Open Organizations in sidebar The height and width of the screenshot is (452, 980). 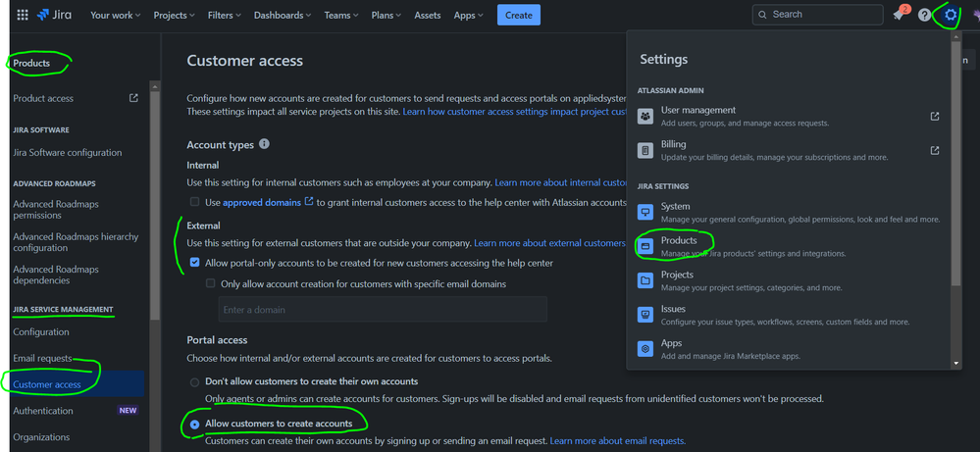coord(41,437)
